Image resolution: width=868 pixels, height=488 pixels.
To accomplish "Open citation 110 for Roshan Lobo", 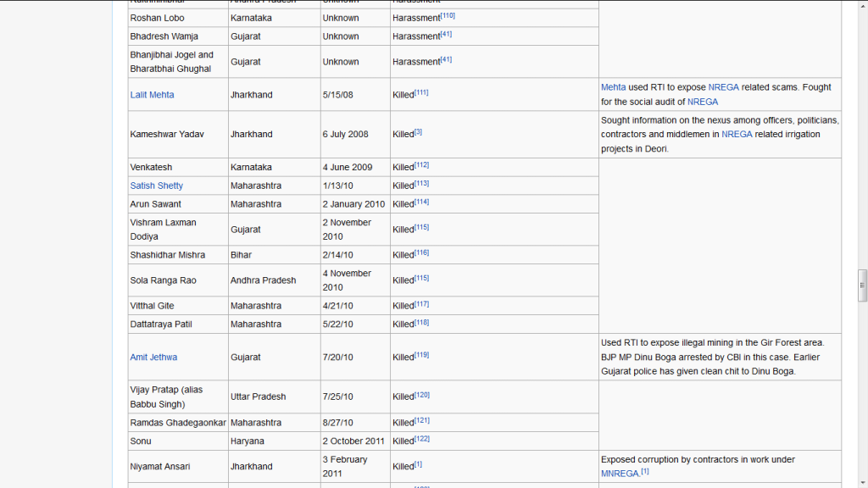I will [x=448, y=15].
